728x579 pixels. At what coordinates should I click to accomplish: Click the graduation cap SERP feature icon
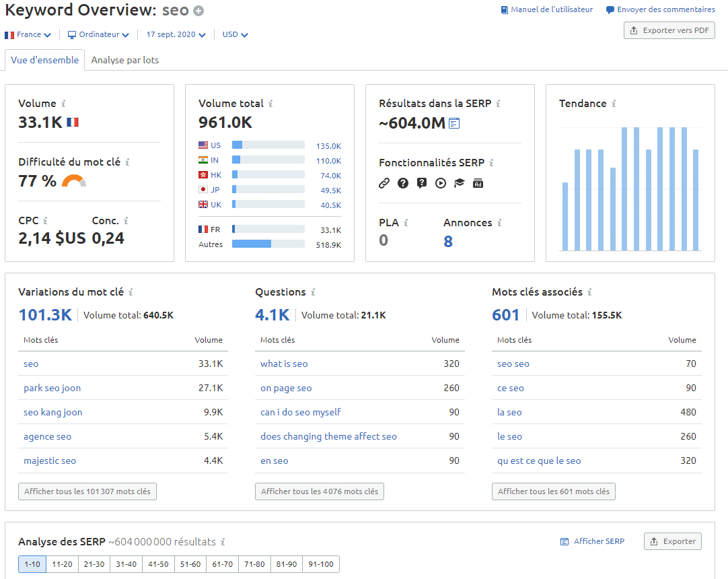coord(459,183)
